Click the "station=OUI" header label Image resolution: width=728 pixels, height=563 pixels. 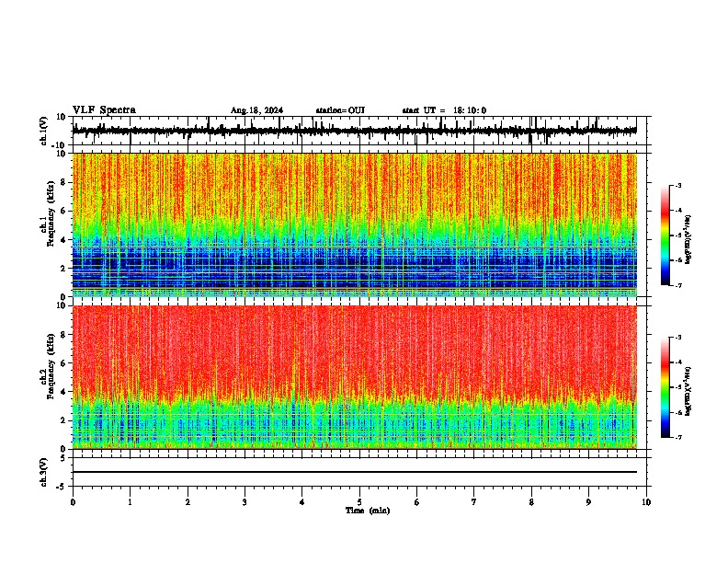point(340,110)
